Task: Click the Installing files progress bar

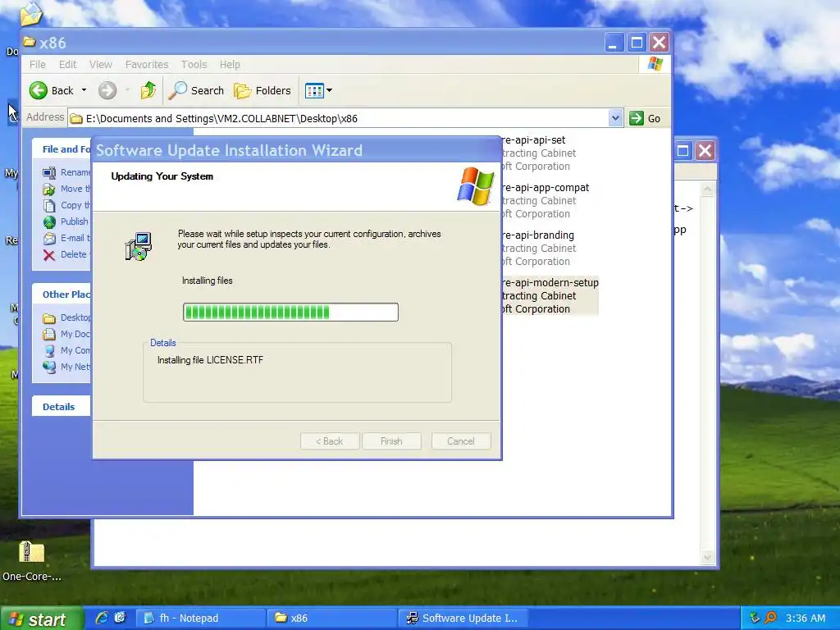Action: 291,312
